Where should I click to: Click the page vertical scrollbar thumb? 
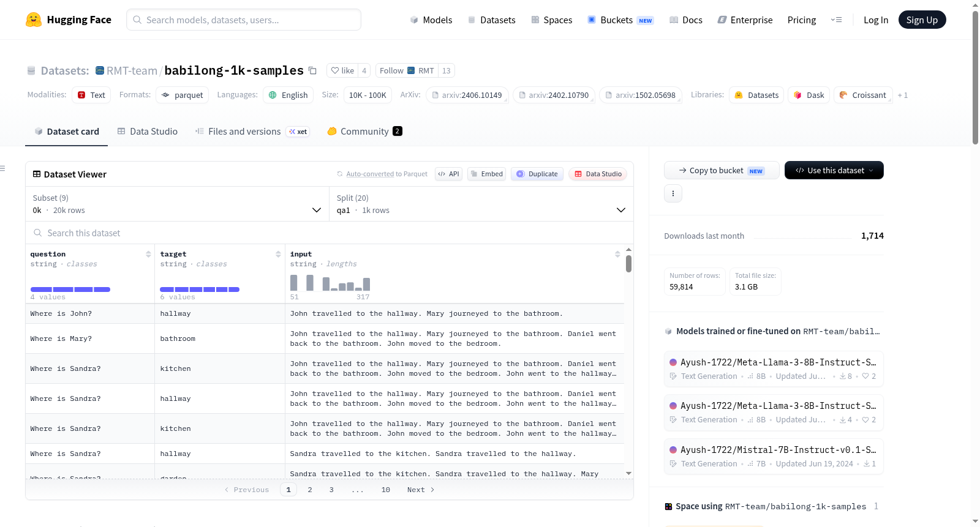click(975, 77)
